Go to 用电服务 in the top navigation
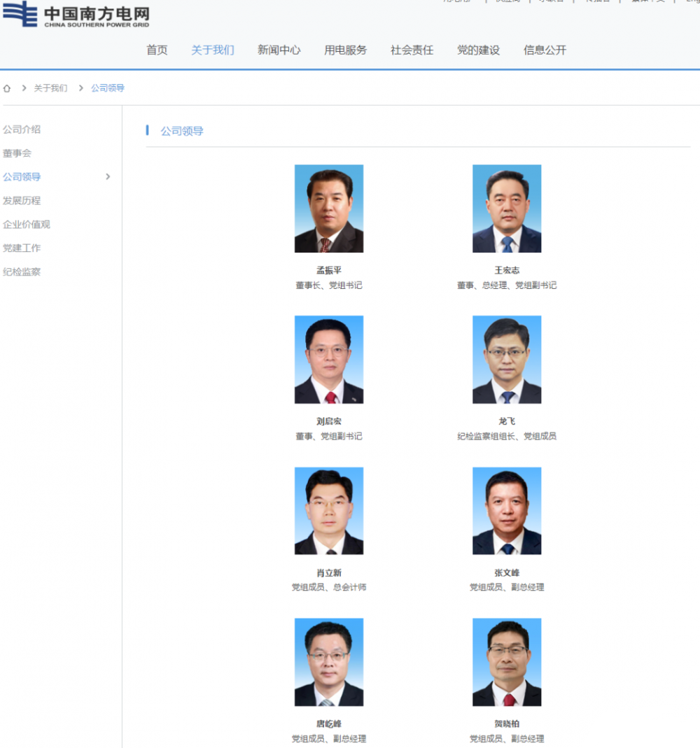Image resolution: width=700 pixels, height=748 pixels. click(x=345, y=50)
